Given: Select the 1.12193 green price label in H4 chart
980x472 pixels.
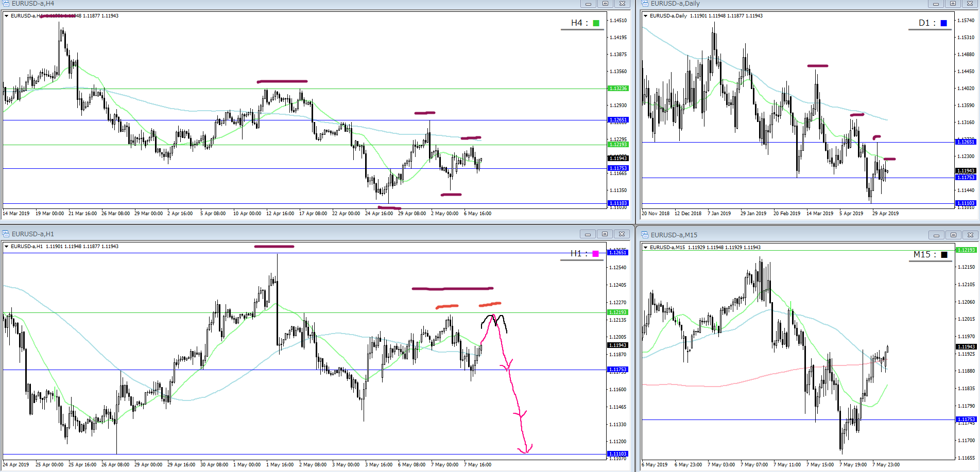Looking at the screenshot, I should tap(618, 145).
